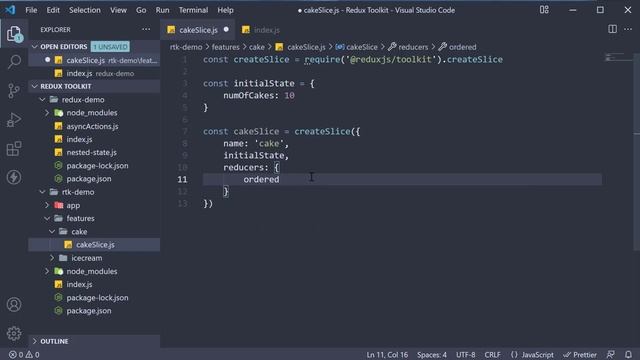Expand node_modules under redux-demo
The height and width of the screenshot is (360, 640).
pos(47,113)
